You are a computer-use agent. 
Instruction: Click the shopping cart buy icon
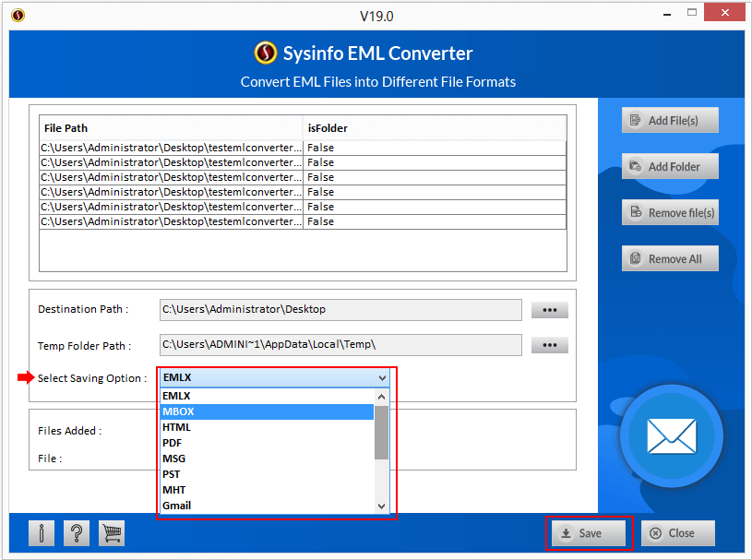pos(112,532)
